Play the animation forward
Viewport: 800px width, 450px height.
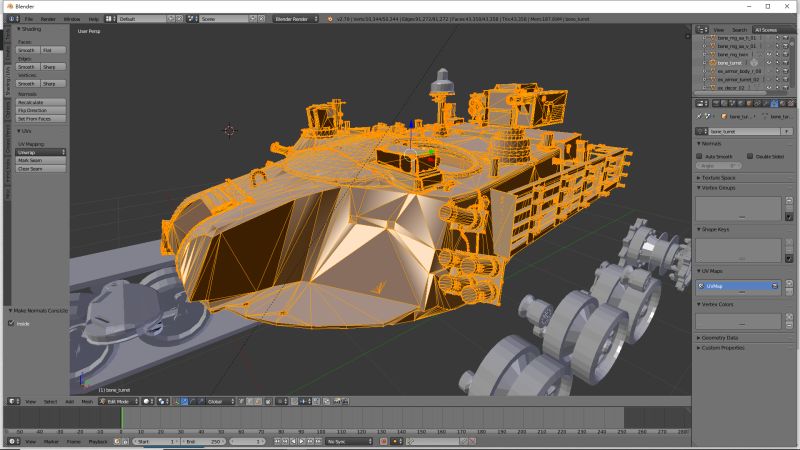pos(302,441)
